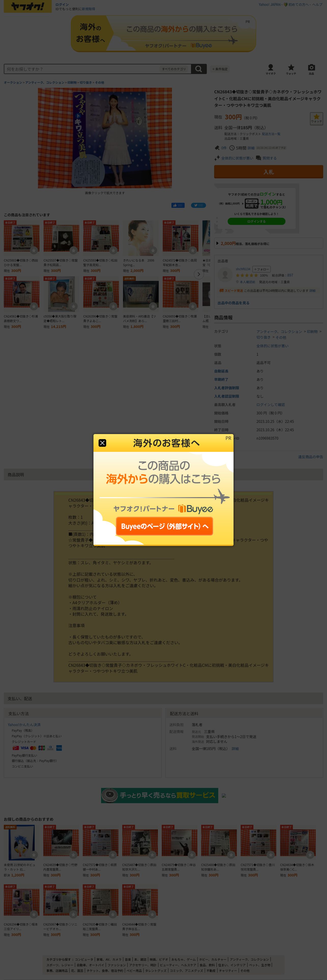Click the 全体的に状態が悪い link next to the bid count
This screenshot has height=980, width=327.
coord(237,158)
